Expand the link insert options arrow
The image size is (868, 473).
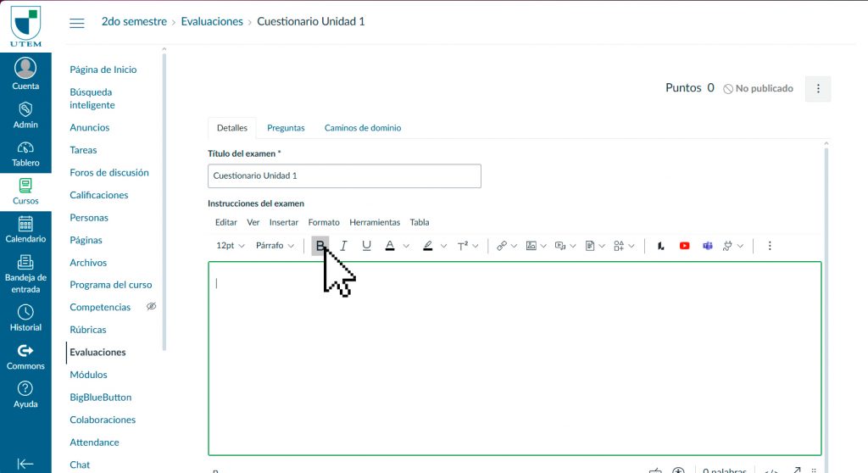pos(515,247)
